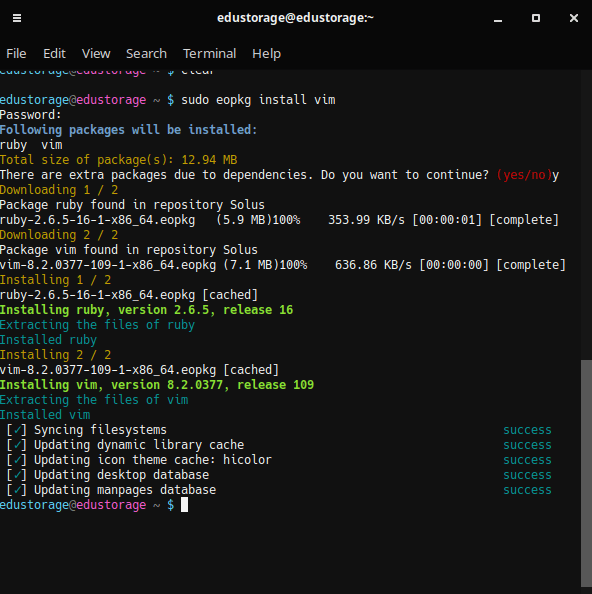Click 'success' beside Syncing filesystems

coord(527,430)
